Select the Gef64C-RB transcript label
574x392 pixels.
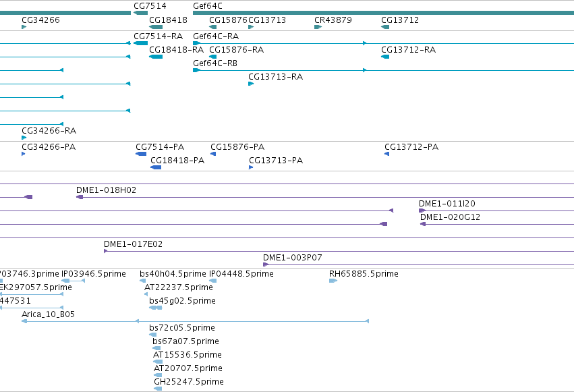[215, 63]
